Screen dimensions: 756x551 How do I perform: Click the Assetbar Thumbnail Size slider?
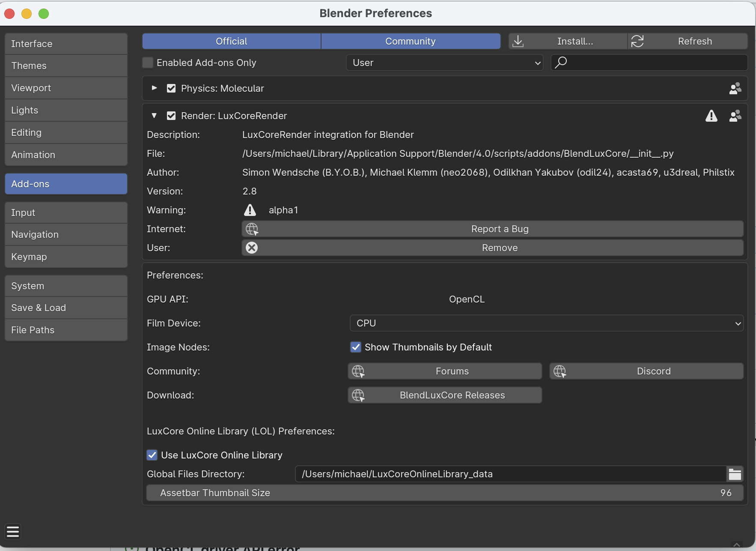click(445, 493)
